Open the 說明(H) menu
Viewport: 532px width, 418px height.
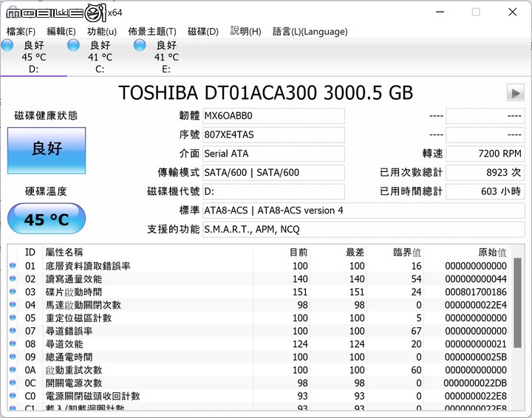coord(245,32)
